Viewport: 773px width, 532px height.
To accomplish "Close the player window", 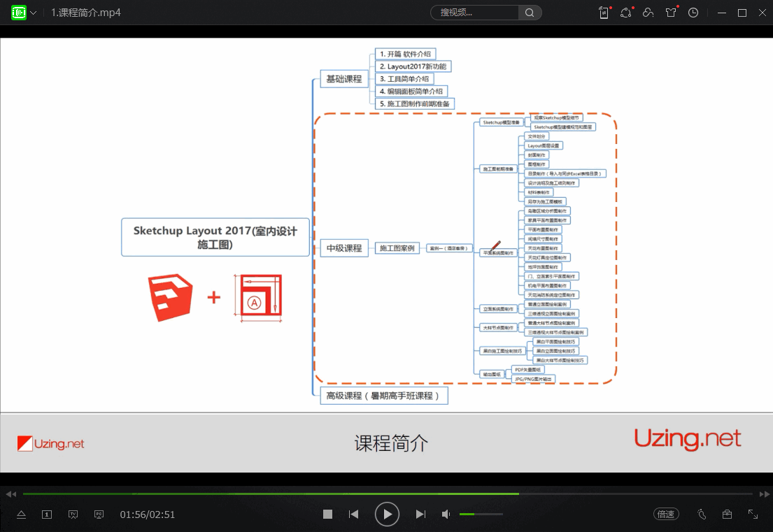I will point(762,13).
